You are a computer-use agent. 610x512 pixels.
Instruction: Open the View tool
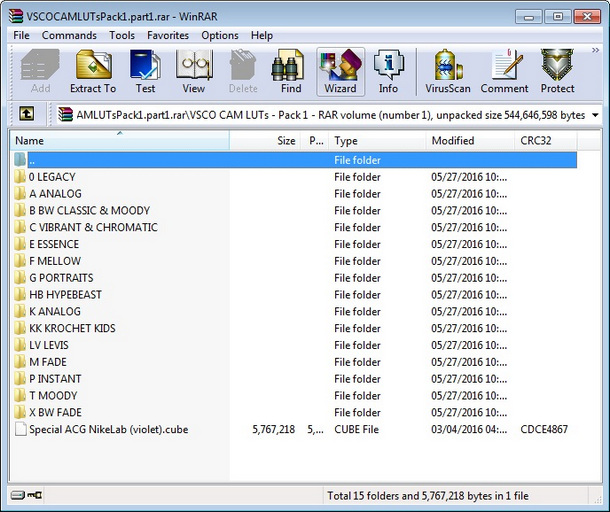pos(193,72)
